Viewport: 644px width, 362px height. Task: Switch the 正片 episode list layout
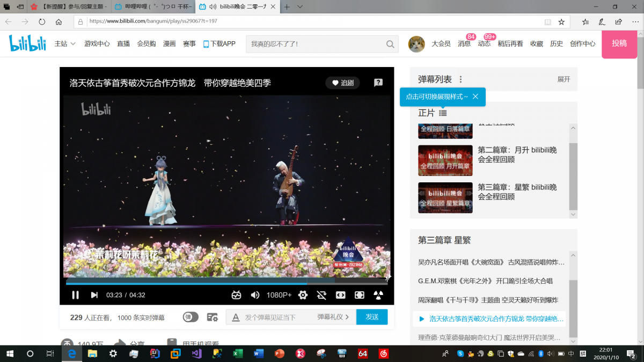coord(443,113)
